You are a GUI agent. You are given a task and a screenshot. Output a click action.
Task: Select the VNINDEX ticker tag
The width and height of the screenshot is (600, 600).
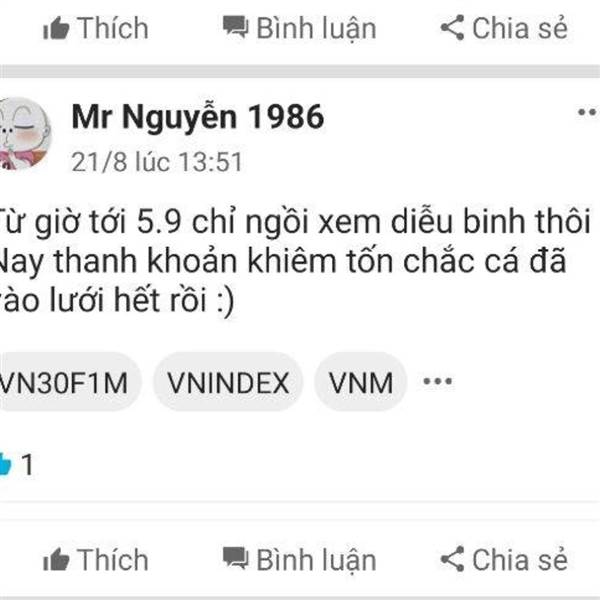(228, 382)
